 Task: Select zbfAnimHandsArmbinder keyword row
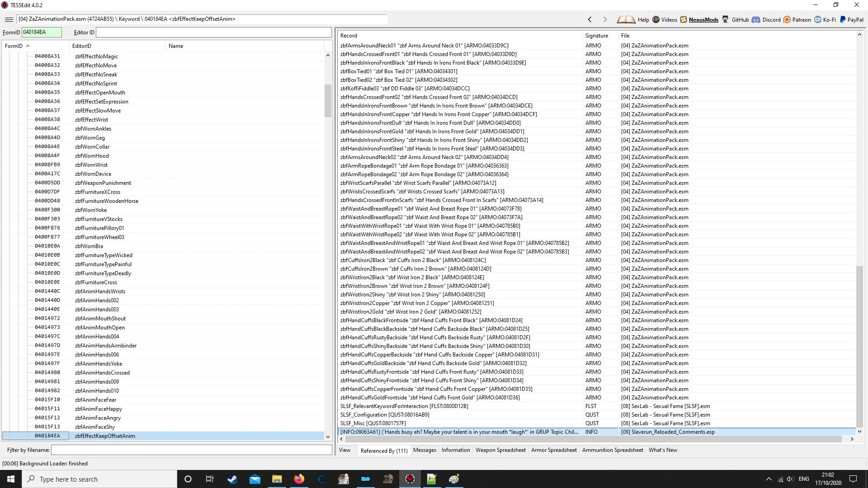tap(163, 345)
